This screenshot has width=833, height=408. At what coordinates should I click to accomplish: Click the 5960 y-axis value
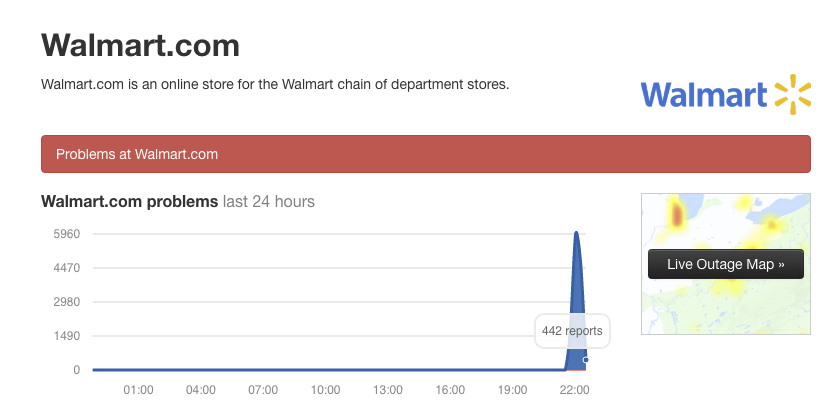click(x=66, y=234)
